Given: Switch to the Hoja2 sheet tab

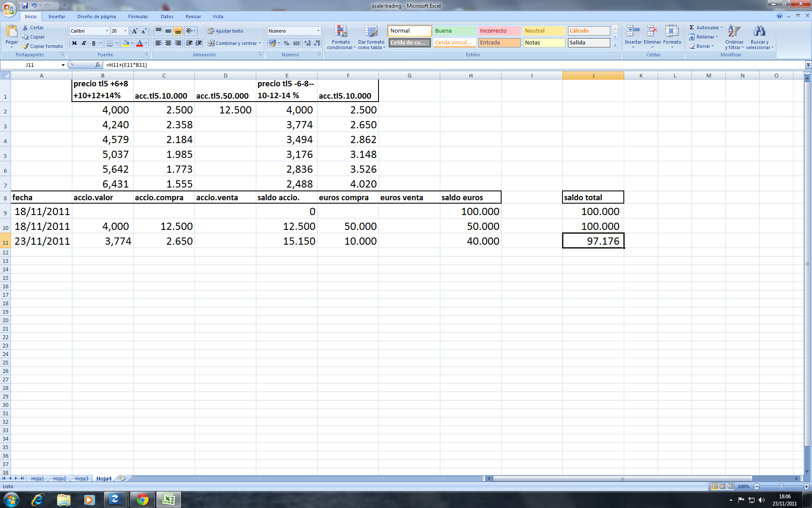Looking at the screenshot, I should click(x=60, y=478).
